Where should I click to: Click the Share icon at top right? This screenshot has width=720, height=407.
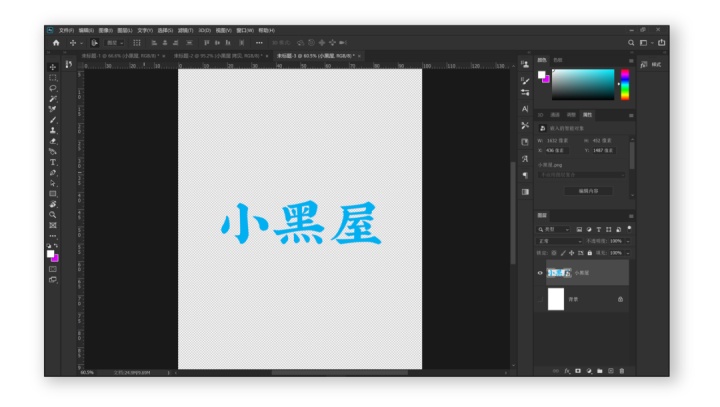pos(661,43)
